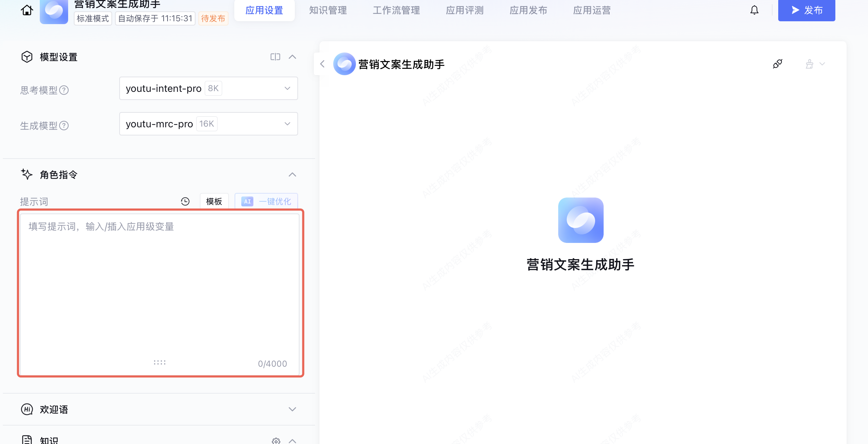Viewport: 868px width, 444px height.
Task: Click the help icon next to 思考模型
Action: 64,90
